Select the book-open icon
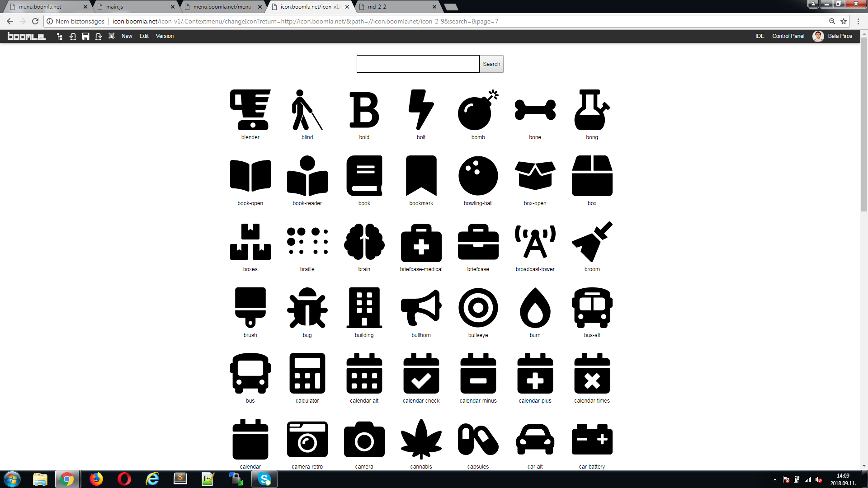The height and width of the screenshot is (488, 868). point(250,176)
